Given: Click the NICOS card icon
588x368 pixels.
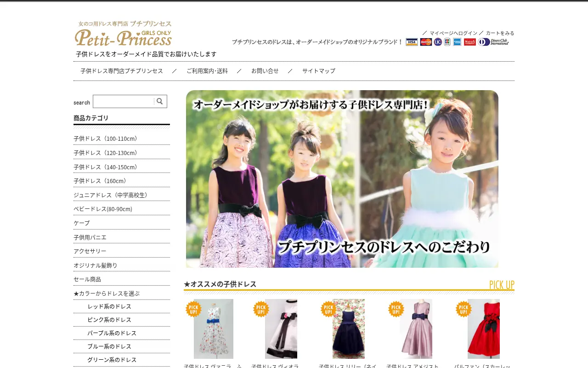Looking at the screenshot, I should tap(470, 42).
